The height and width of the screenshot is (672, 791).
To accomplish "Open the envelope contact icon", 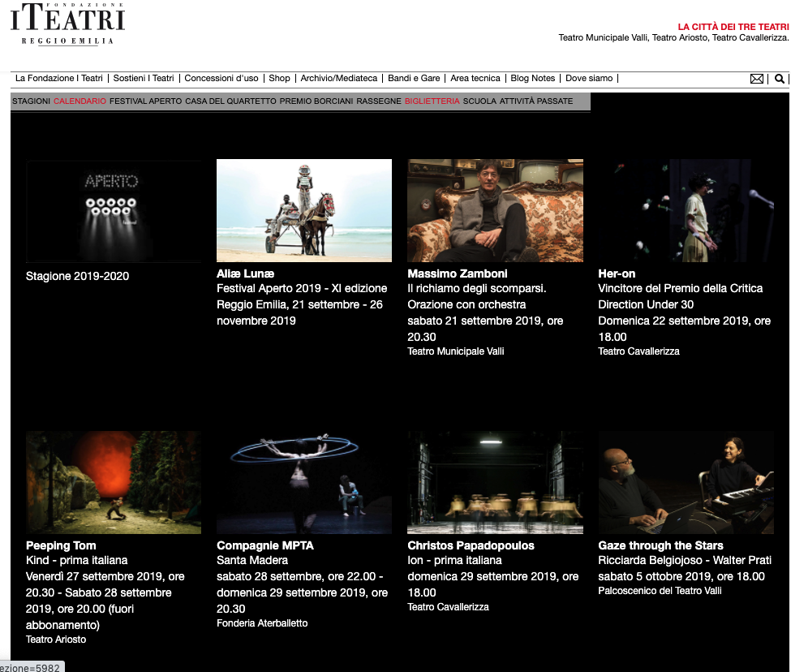I will pos(756,79).
